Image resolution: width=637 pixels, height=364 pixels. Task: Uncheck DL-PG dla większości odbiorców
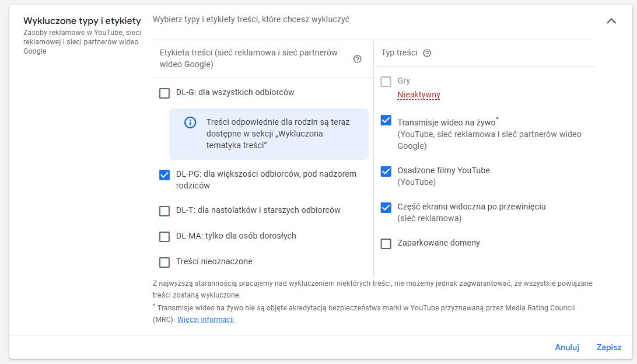[x=164, y=174]
